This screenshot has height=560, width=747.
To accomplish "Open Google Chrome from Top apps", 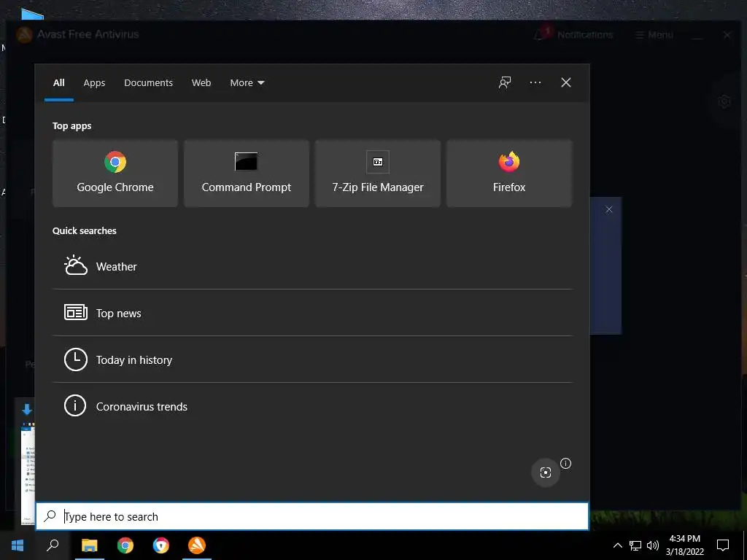I will [x=115, y=174].
